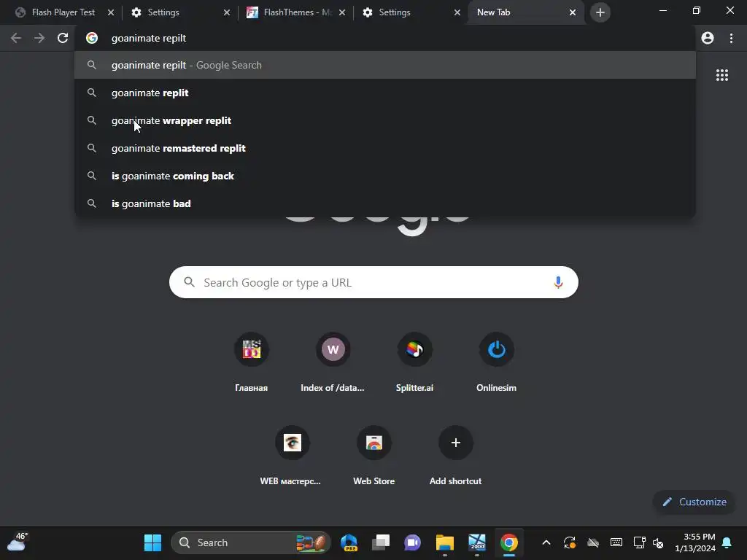The width and height of the screenshot is (747, 560).
Task: Click the muted volume tray icon
Action: pos(659,542)
